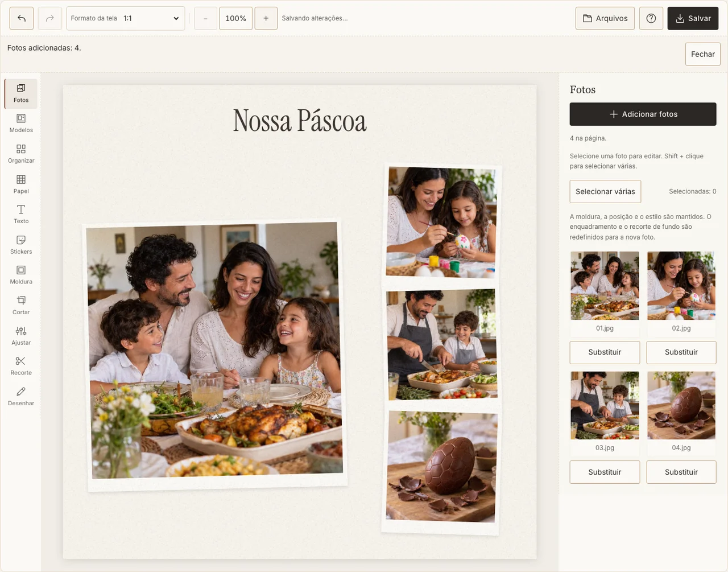Open help with the question mark icon
Image resolution: width=728 pixels, height=572 pixels.
651,18
